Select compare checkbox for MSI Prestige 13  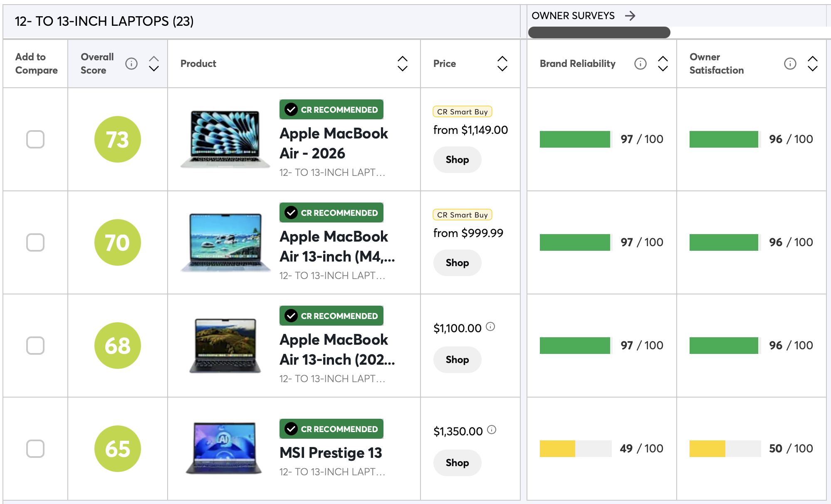click(x=35, y=449)
